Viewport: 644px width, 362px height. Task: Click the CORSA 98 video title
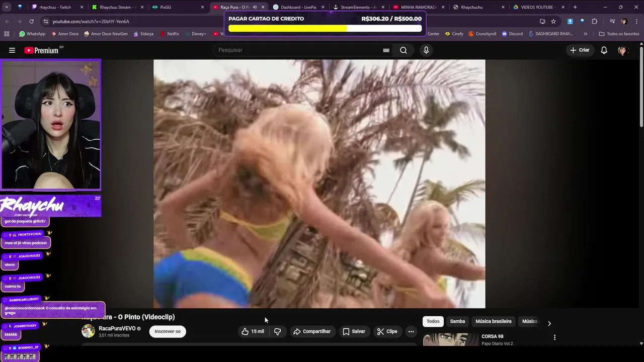pyautogui.click(x=493, y=336)
